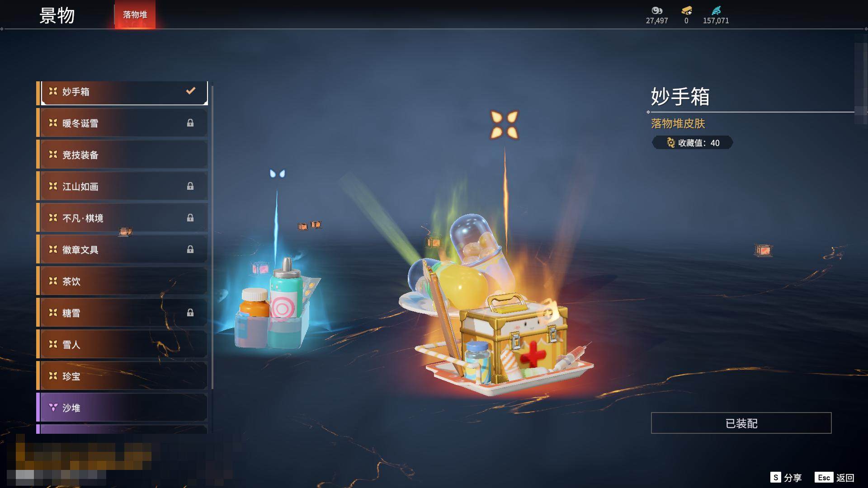Click the gold ingot currency icon
Screen dimensions: 868x488
coord(686,10)
